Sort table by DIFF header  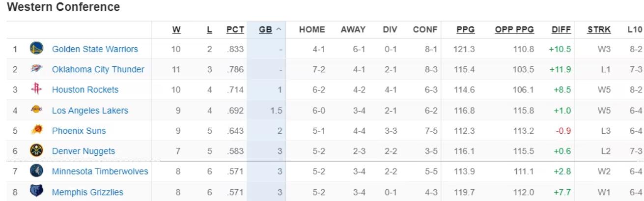point(561,29)
